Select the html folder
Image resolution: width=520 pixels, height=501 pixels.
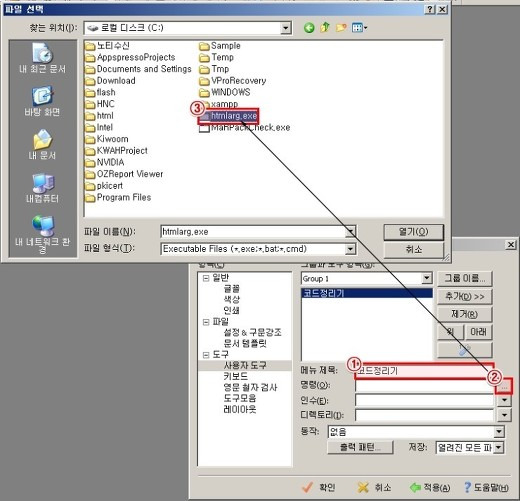[x=99, y=116]
